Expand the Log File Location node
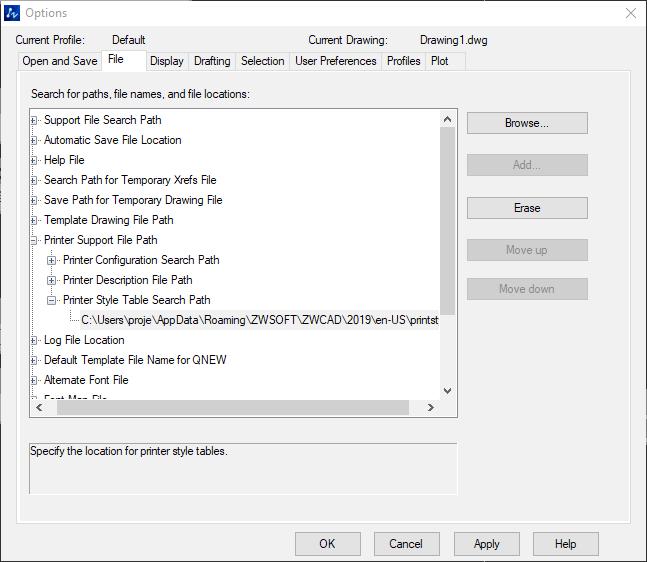Viewport: 647px width, 562px height. click(34, 340)
